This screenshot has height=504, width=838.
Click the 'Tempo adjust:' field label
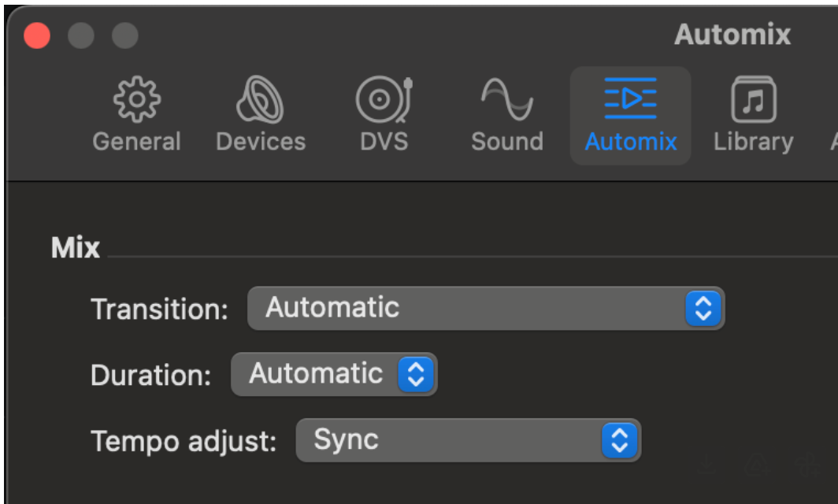pyautogui.click(x=184, y=441)
